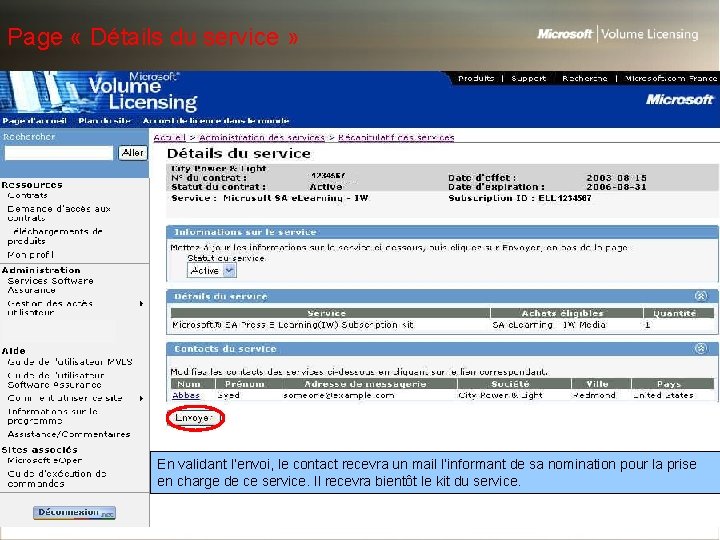This screenshot has height=540, width=720.
Task: Click the Société column header
Action: pos(514,384)
